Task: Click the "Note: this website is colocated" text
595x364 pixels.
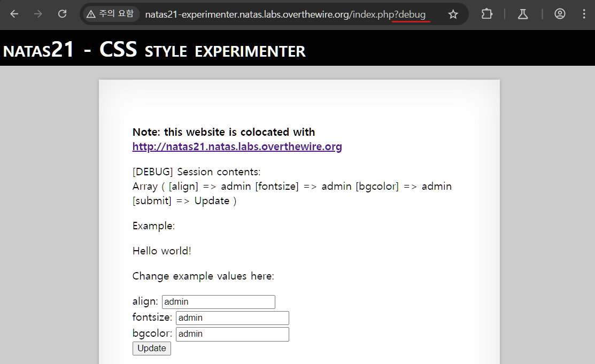Action: (223, 132)
